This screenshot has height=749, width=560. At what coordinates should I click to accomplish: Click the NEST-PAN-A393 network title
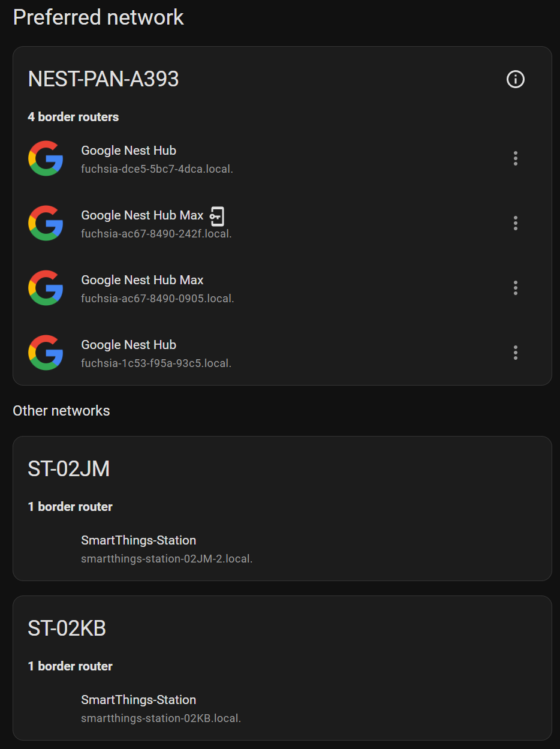(103, 79)
